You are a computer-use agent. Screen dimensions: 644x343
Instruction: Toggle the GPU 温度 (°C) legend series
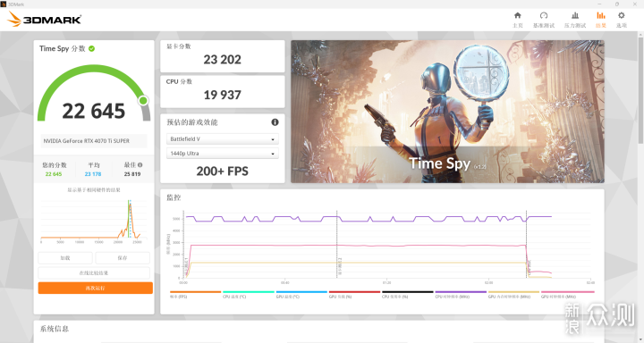pos(301,294)
